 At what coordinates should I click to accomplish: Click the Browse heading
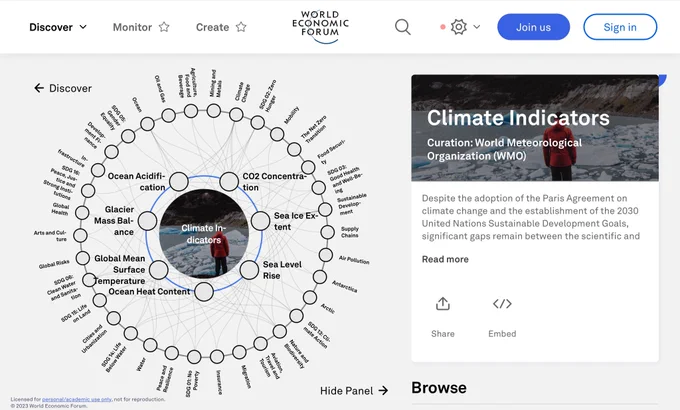pos(439,387)
